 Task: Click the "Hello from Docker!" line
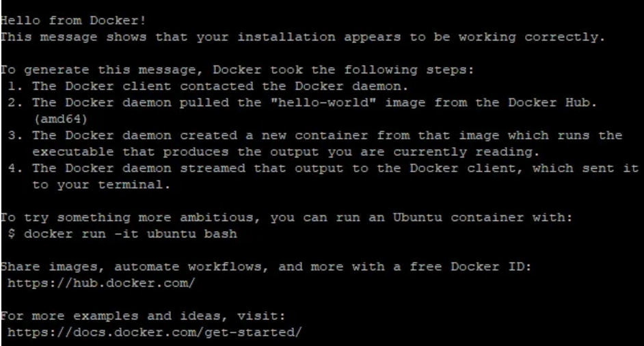point(73,21)
